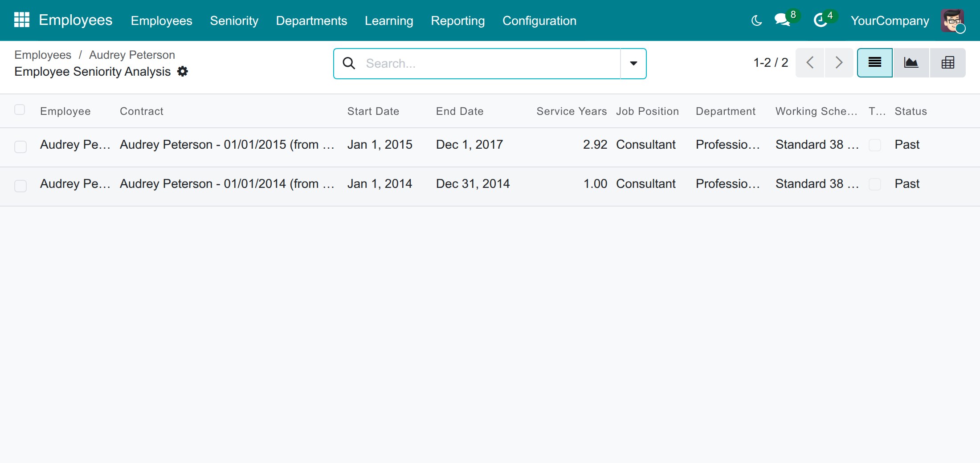
Task: Toggle T... checkbox in 2014 contract row
Action: (875, 184)
